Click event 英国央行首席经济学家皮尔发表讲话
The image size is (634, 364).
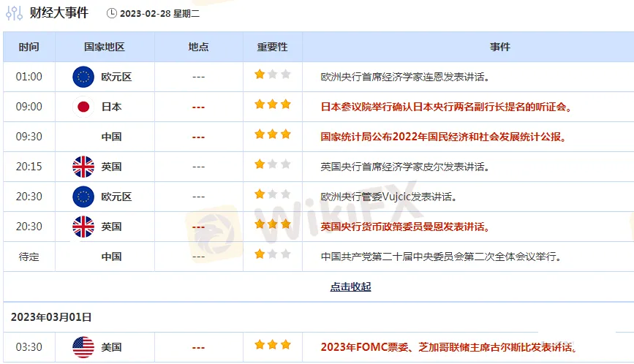tap(405, 167)
